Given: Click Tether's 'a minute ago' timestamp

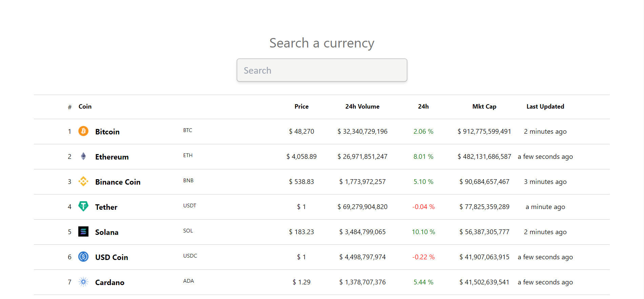Looking at the screenshot, I should click(545, 207).
